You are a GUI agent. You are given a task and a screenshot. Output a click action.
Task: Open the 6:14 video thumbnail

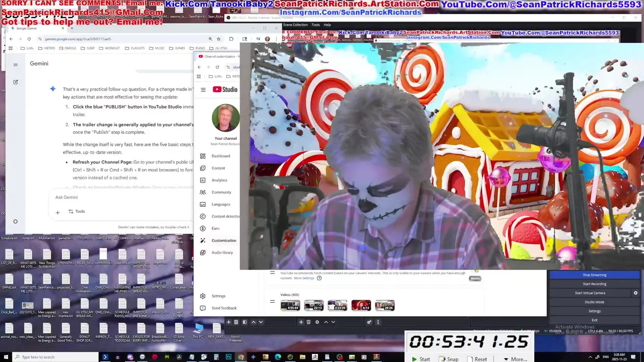361,305
